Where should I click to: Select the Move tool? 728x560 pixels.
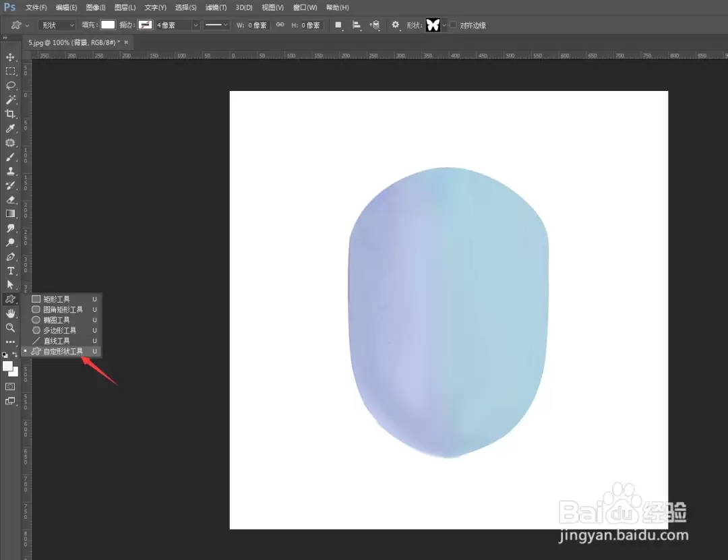point(10,57)
